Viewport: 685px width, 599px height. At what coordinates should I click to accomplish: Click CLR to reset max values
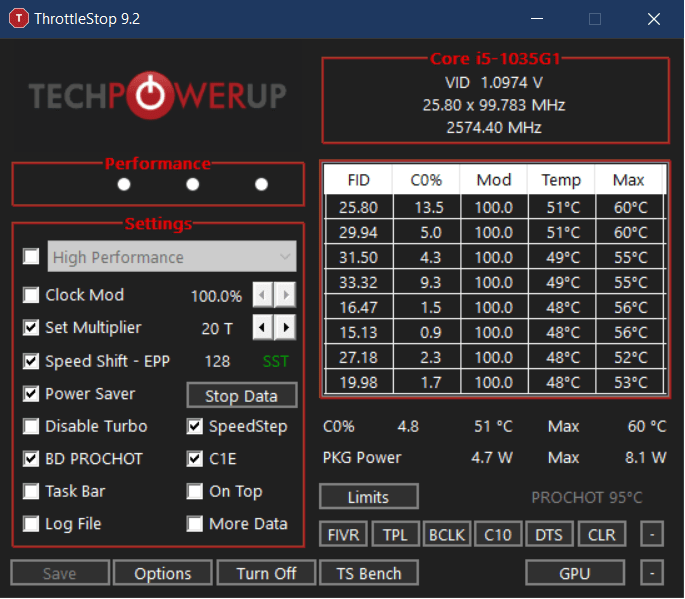coord(602,534)
